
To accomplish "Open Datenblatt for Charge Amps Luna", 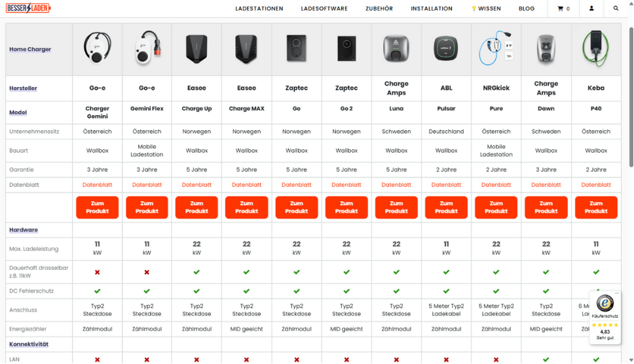I will click(396, 185).
